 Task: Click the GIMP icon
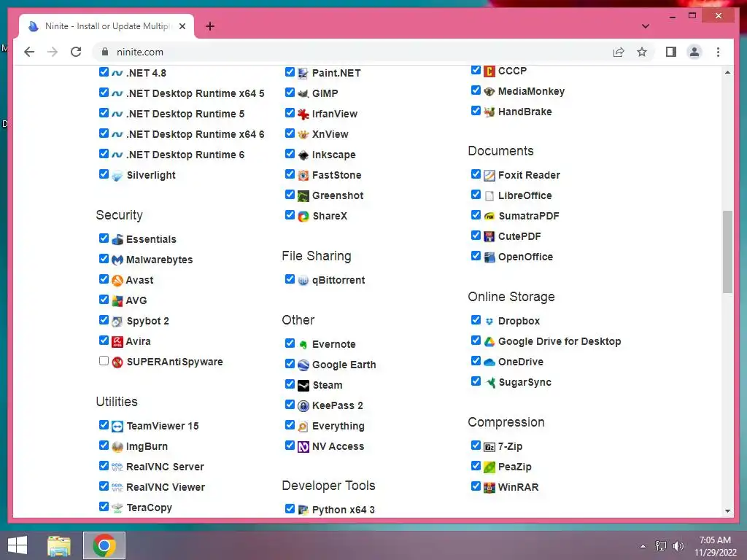click(303, 94)
